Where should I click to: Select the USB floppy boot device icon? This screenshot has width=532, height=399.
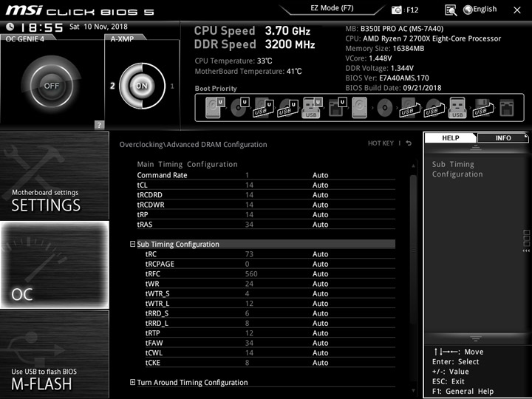(x=482, y=108)
